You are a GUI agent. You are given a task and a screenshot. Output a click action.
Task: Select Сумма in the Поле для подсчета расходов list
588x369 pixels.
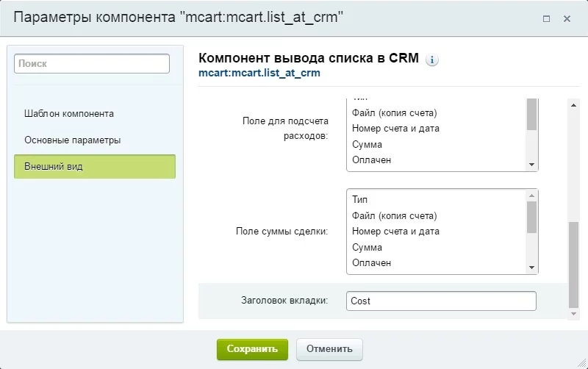point(367,145)
